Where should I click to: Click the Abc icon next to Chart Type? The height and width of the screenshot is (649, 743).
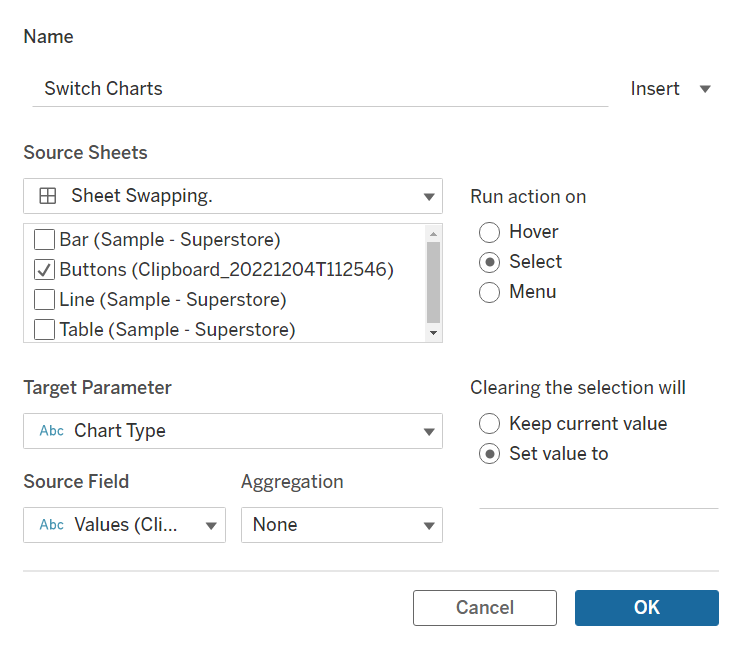coord(51,431)
